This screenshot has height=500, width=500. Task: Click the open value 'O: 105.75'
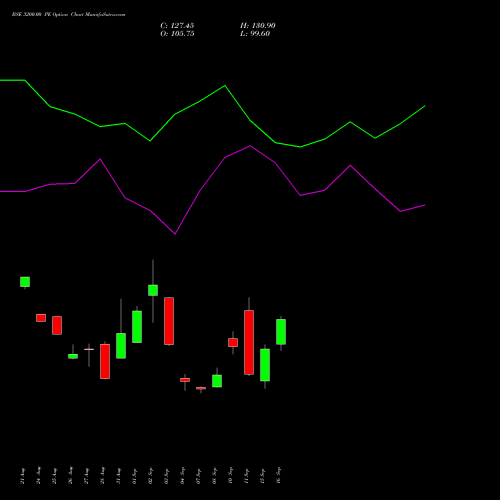[177, 34]
